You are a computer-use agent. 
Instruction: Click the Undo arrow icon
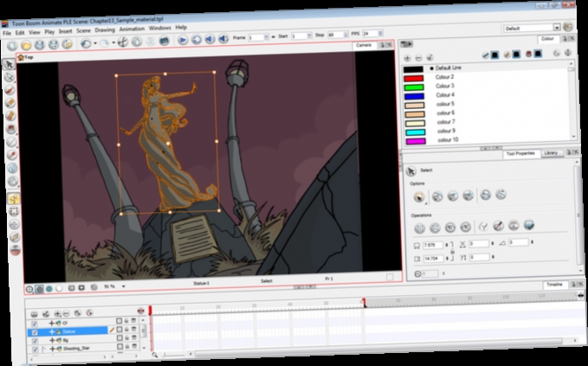(86, 43)
